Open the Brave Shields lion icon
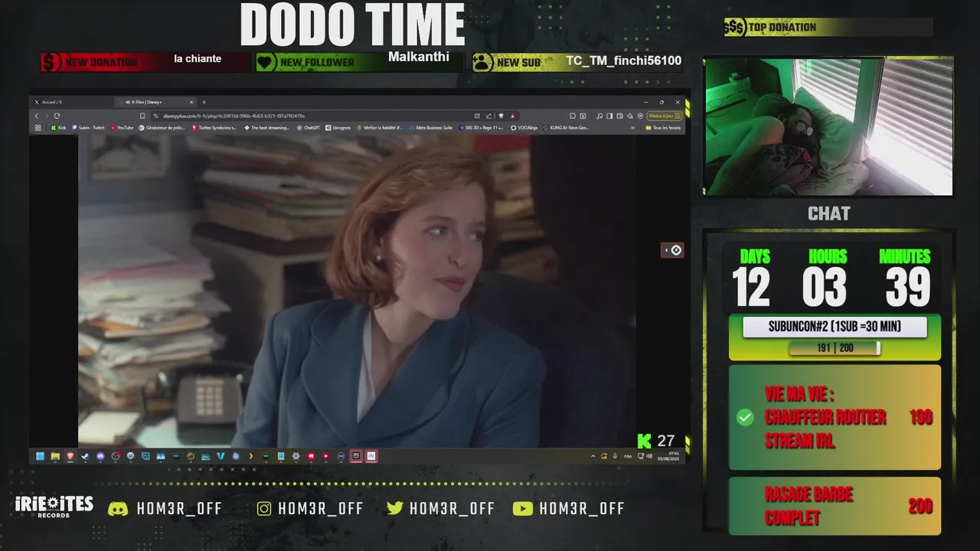 click(x=501, y=116)
